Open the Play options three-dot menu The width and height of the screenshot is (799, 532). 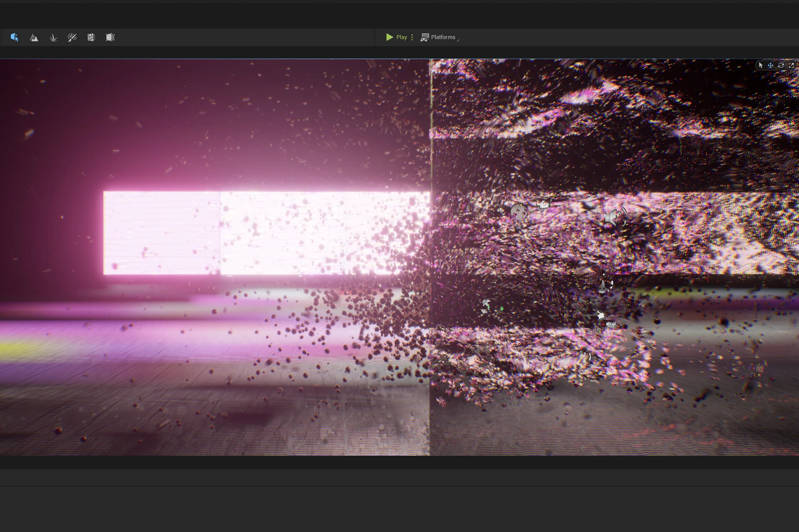[412, 37]
